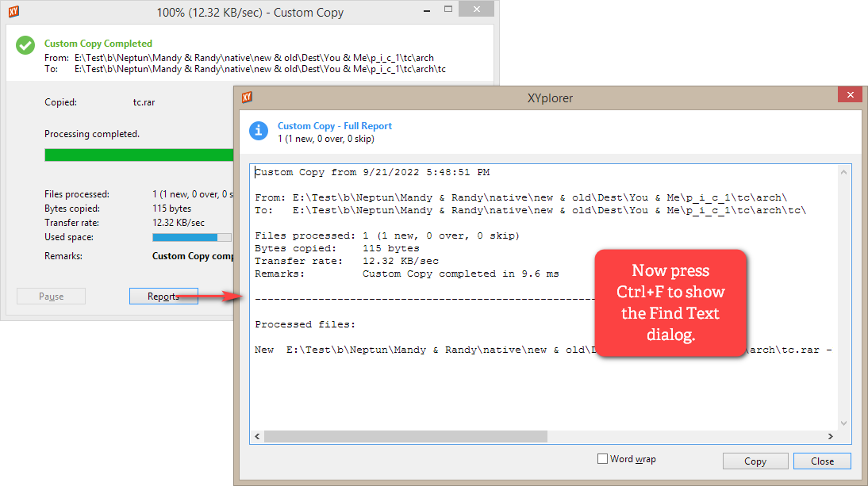Click the blue info icon beside Full Report
868x486 pixels.
[x=259, y=131]
